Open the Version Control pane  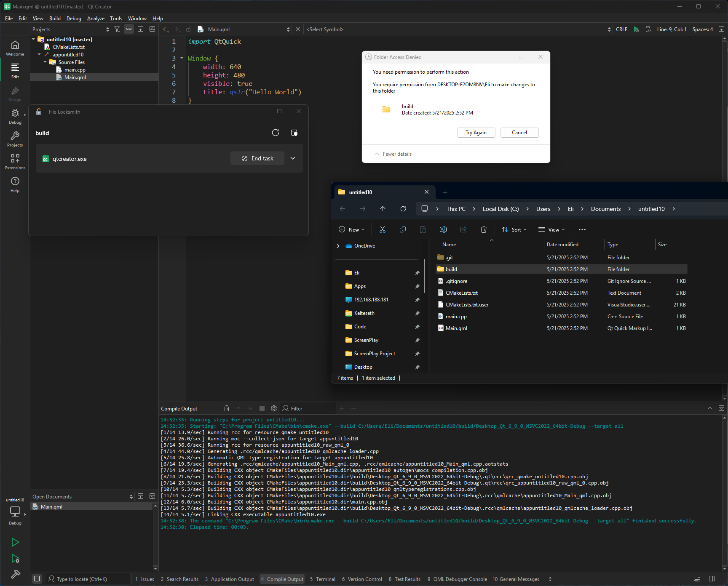coord(362,579)
